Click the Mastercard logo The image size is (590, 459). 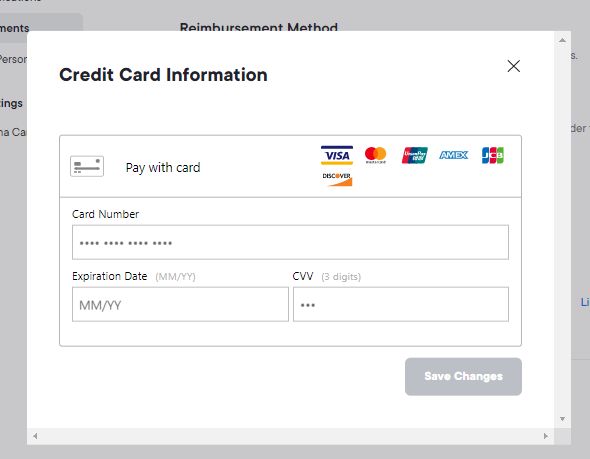coord(376,155)
